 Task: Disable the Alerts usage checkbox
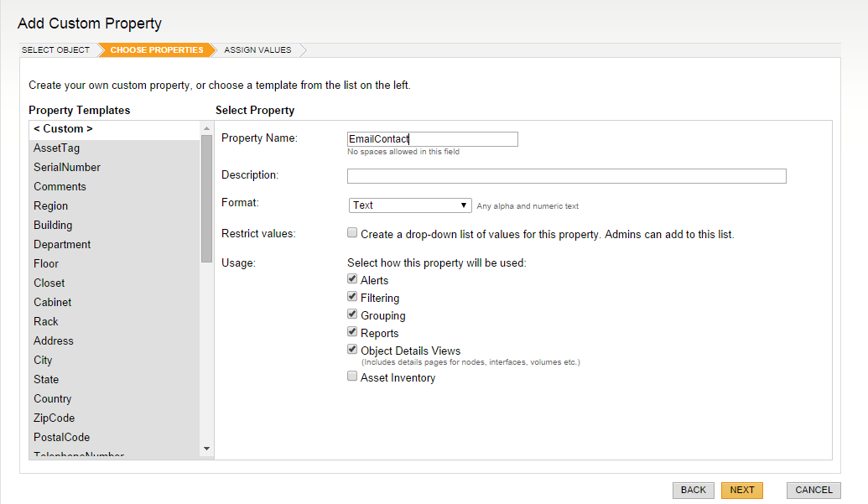[352, 278]
